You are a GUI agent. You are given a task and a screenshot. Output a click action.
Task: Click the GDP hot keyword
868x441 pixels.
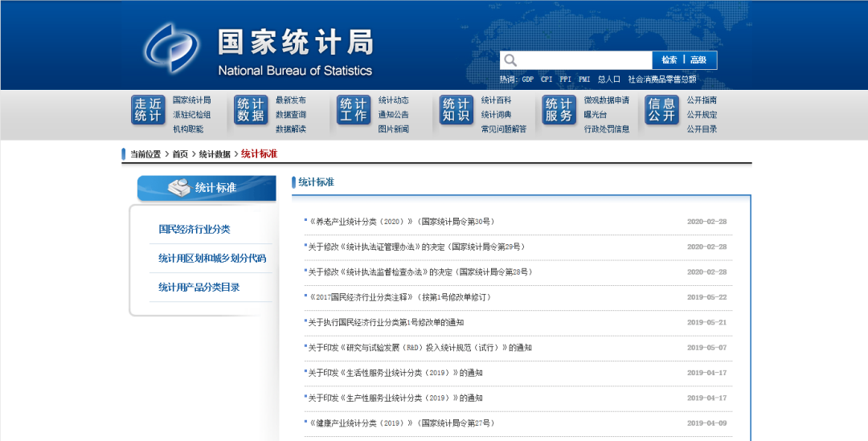coord(527,80)
